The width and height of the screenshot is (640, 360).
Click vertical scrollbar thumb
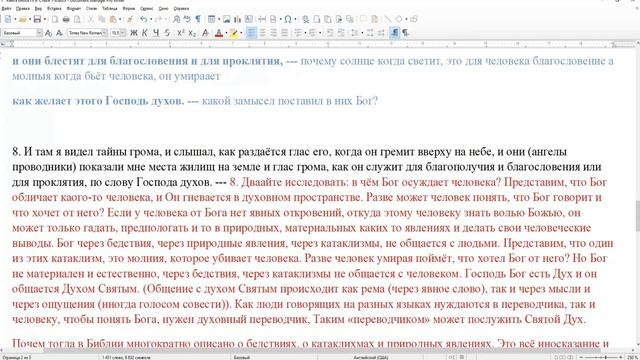coord(638,215)
